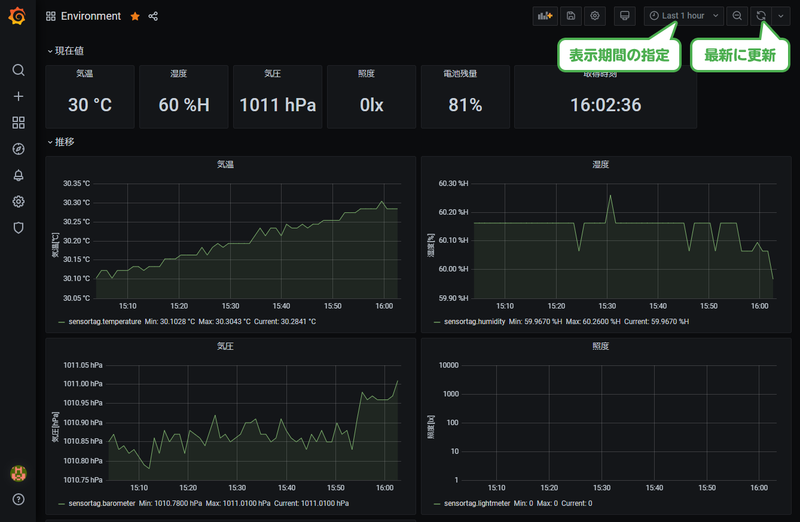This screenshot has height=522, width=800.
Task: Click the 60 %H humidity value
Action: coord(184,105)
